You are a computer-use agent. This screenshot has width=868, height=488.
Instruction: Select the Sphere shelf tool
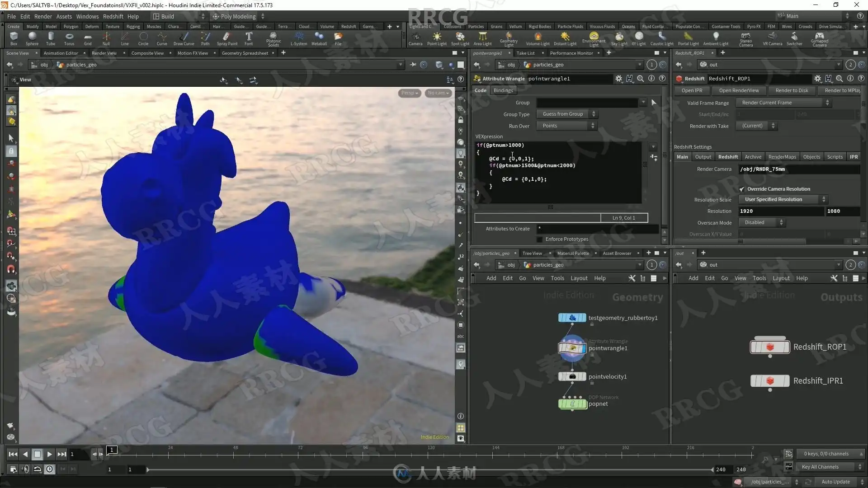[x=32, y=38]
